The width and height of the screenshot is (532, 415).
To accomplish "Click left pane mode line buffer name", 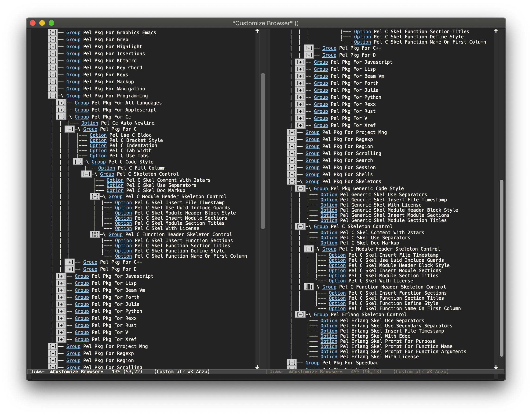I will click(77, 372).
